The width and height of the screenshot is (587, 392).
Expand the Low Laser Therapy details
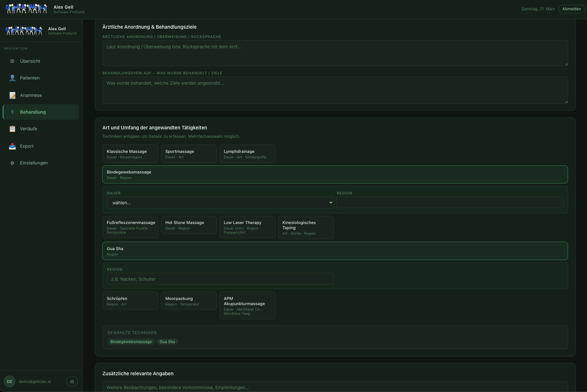pos(247,227)
